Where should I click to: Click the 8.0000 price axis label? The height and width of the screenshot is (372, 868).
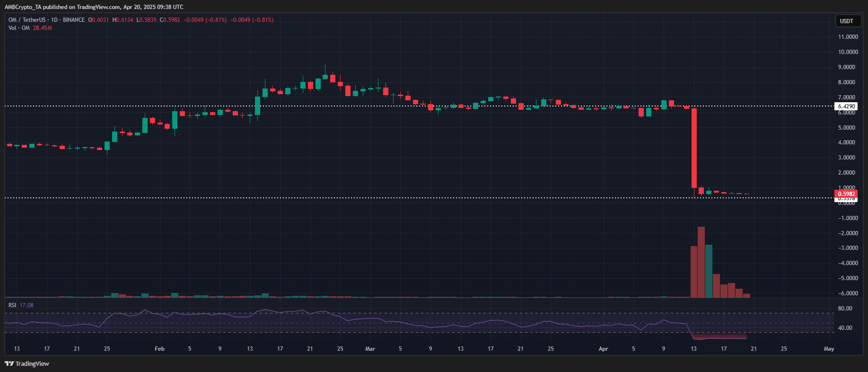click(x=847, y=82)
